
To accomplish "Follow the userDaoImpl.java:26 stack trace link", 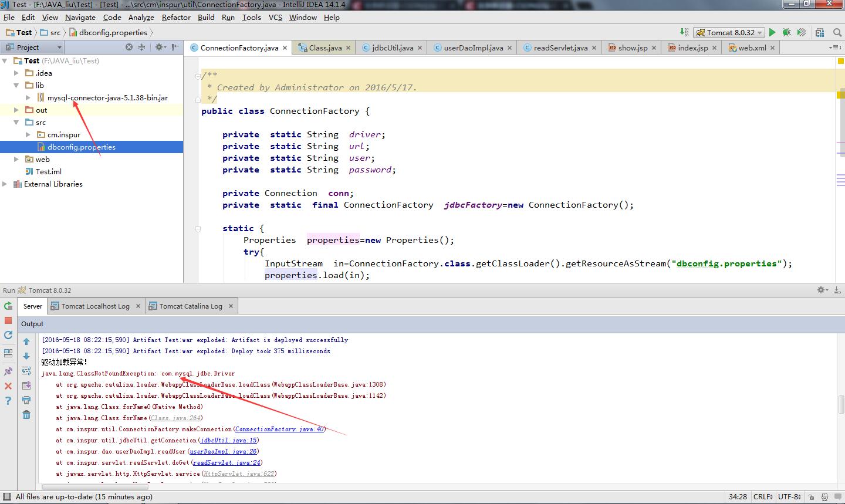I will pyautogui.click(x=223, y=451).
